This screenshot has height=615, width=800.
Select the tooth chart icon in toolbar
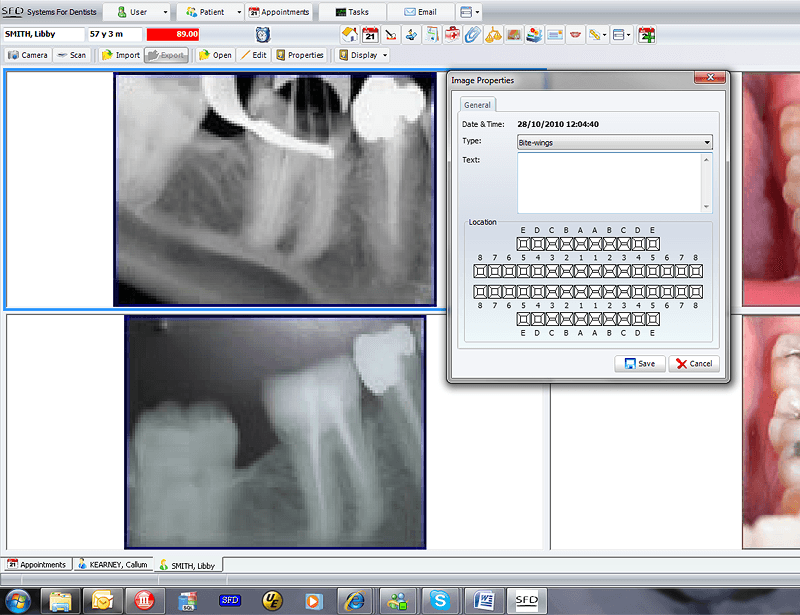coord(576,34)
